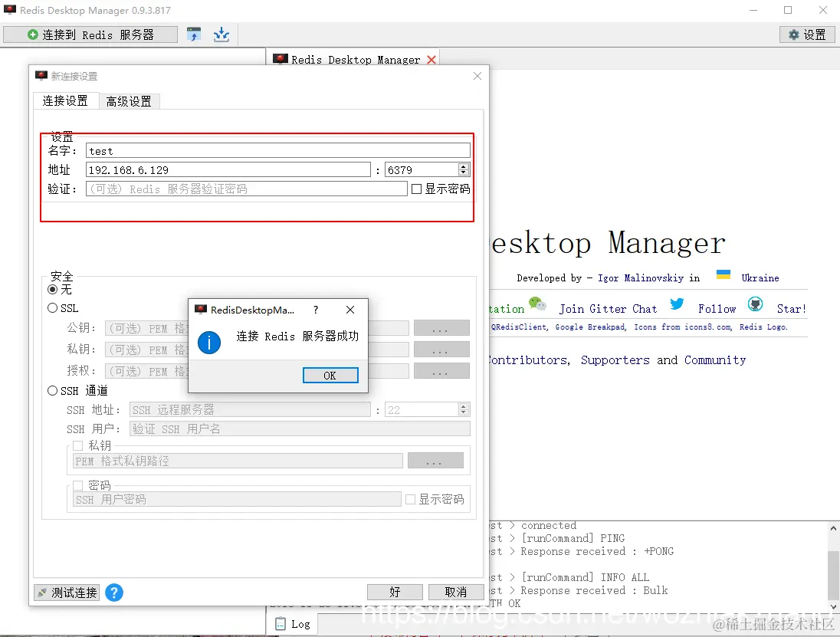Viewport: 840px width, 637px height.
Task: Open the Follow link
Action: click(x=717, y=309)
